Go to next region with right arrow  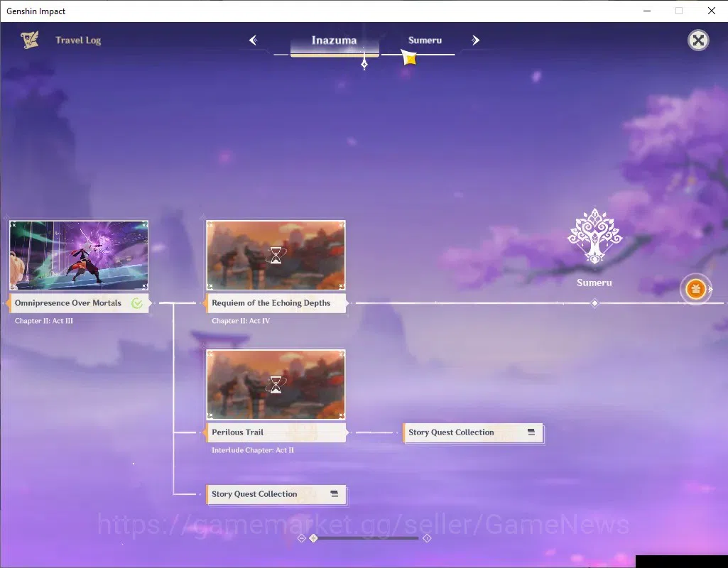(475, 40)
